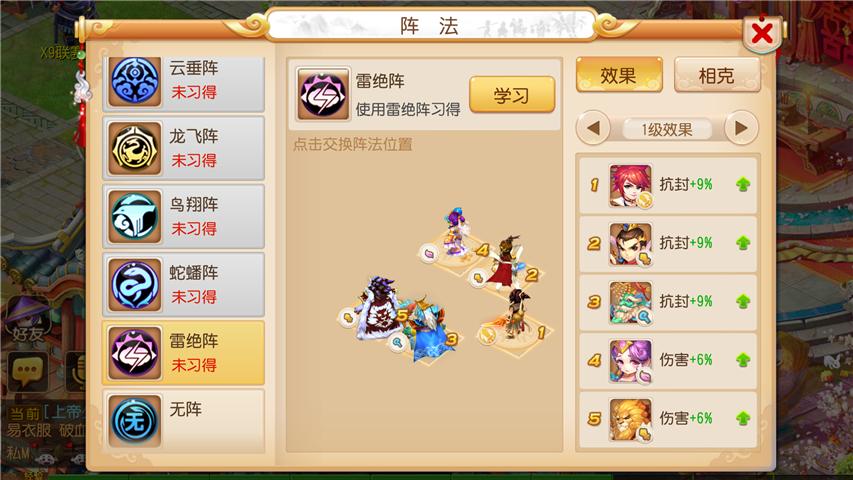The height and width of the screenshot is (480, 853).
Task: Click the 雷绝阵 lightning icon in detail header
Action: coord(323,94)
